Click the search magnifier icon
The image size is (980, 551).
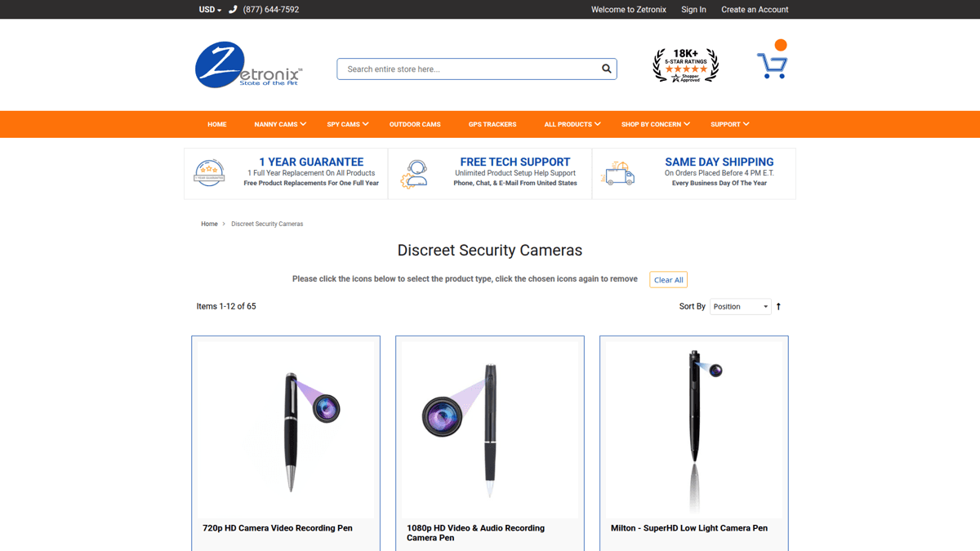(606, 69)
